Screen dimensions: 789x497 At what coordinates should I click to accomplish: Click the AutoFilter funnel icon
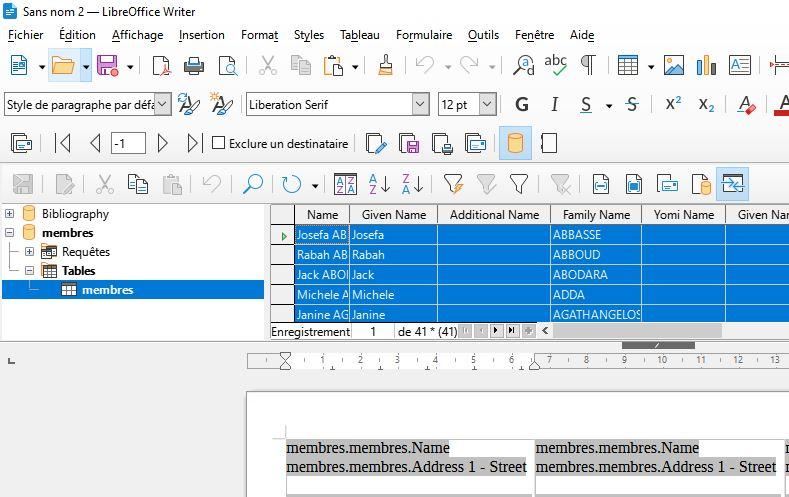click(x=453, y=184)
